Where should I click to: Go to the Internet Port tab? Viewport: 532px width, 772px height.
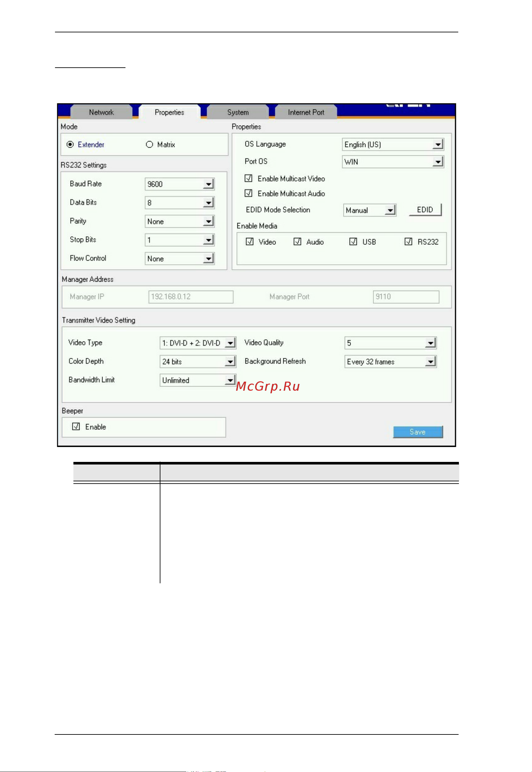306,112
